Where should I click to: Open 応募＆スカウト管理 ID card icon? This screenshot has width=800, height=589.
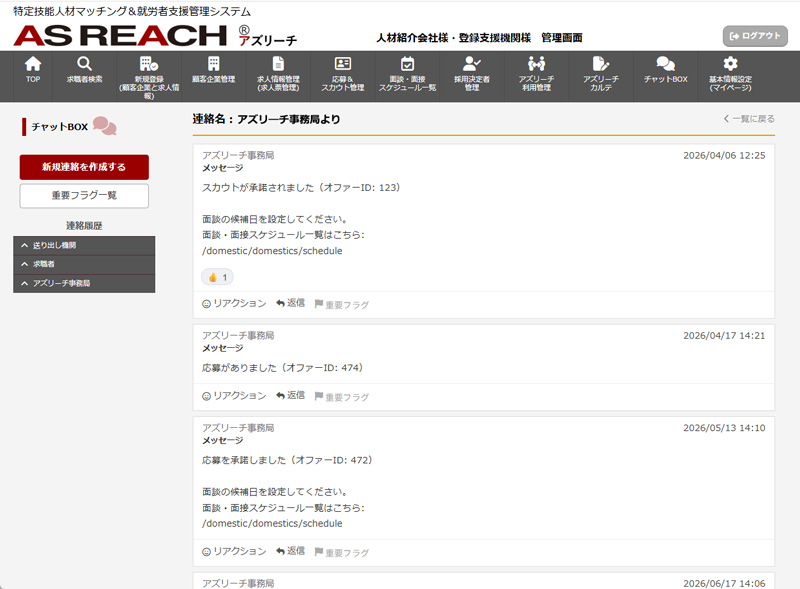pos(343,64)
